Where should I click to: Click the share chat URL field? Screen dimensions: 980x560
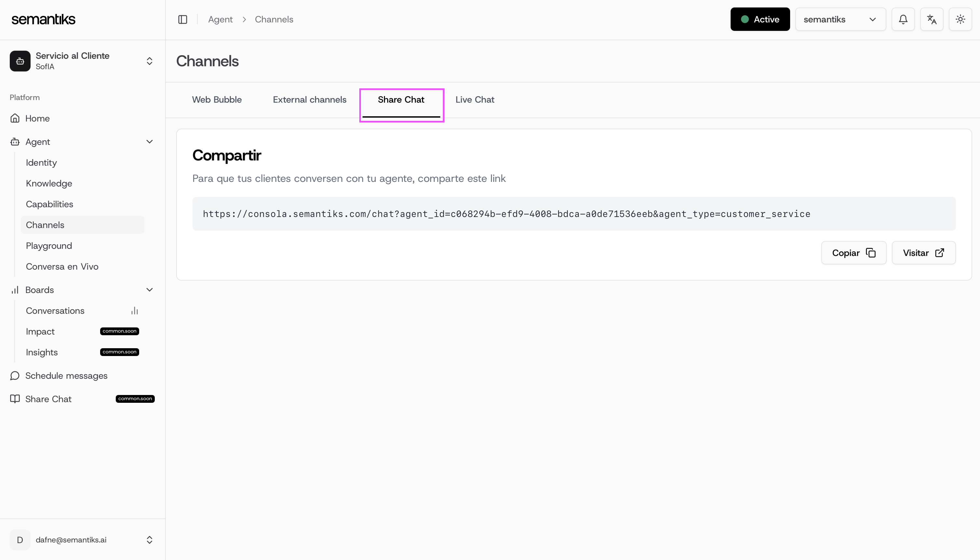click(506, 214)
